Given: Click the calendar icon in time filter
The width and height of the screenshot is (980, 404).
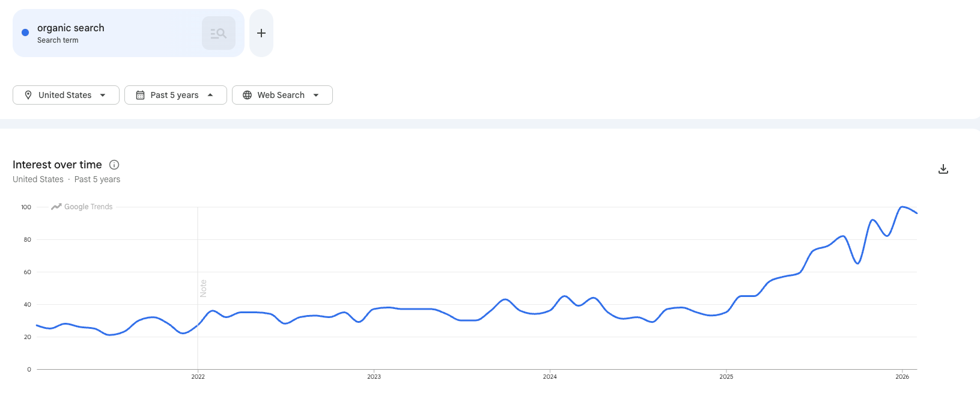Looking at the screenshot, I should 140,95.
